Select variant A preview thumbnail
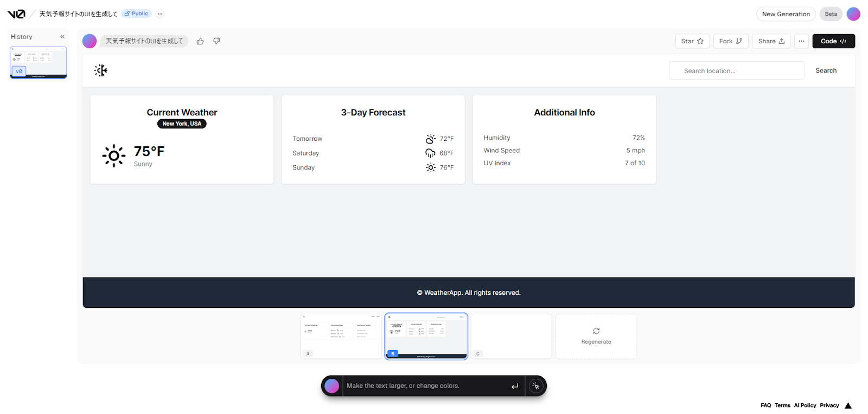 341,336
